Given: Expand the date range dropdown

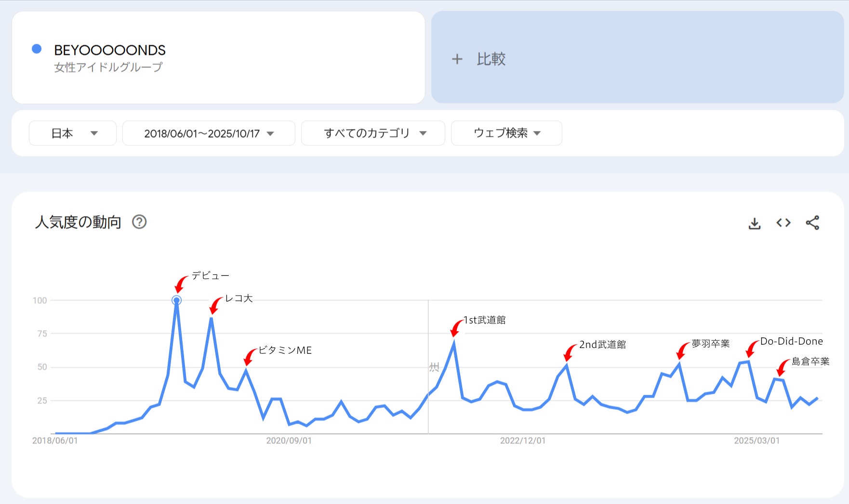Looking at the screenshot, I should [209, 133].
